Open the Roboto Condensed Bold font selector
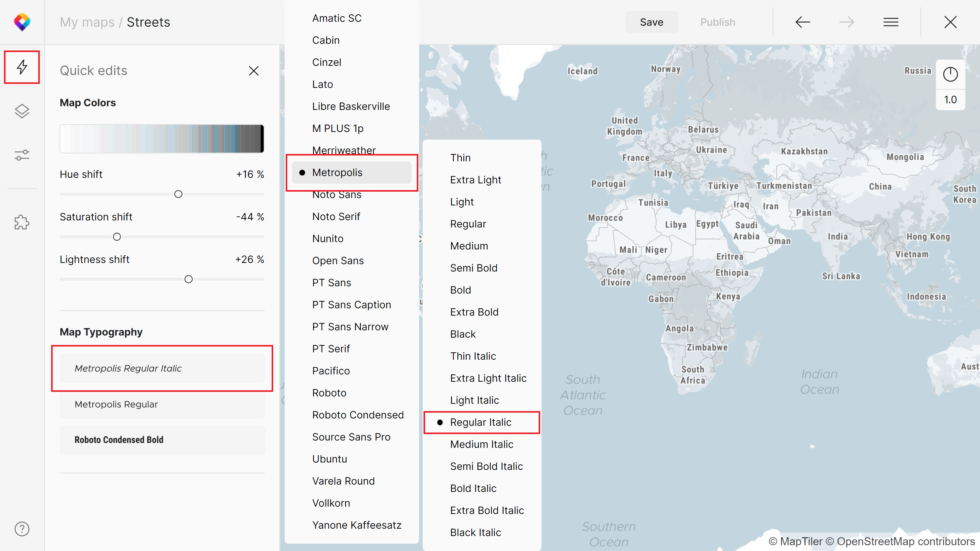The image size is (980, 551). (162, 440)
